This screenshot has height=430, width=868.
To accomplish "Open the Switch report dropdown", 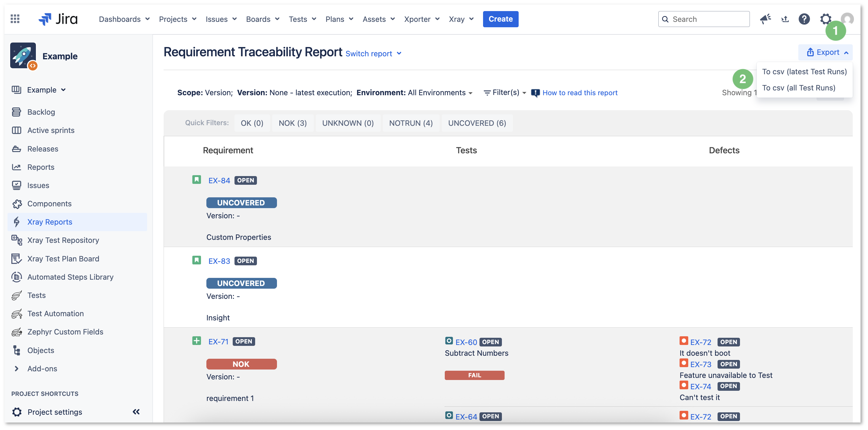I will coord(373,54).
